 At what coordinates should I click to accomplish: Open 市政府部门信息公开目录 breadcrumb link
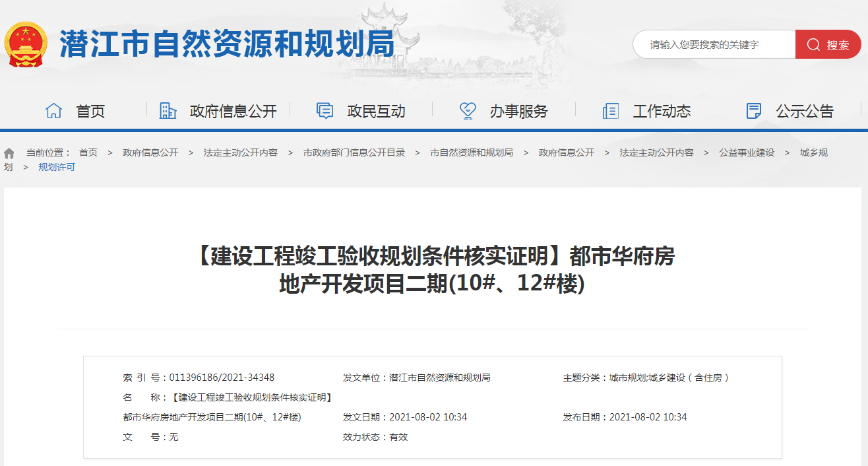(354, 152)
